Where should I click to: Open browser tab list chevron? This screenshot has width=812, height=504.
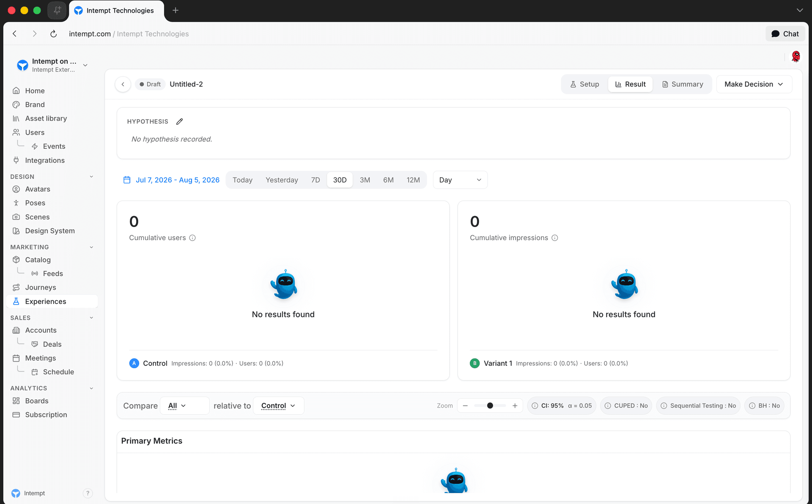[x=799, y=10]
